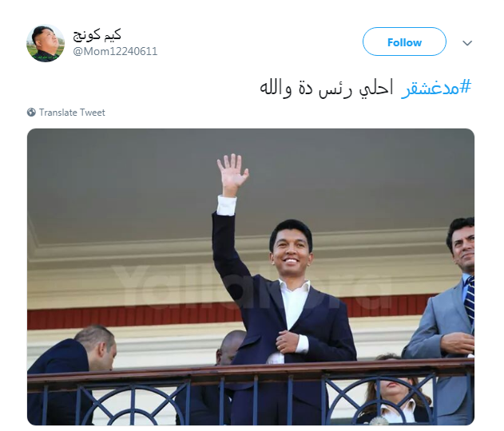The width and height of the screenshot is (504, 431).
Task: Follow the @Mom12240611 account
Action: coord(404,42)
